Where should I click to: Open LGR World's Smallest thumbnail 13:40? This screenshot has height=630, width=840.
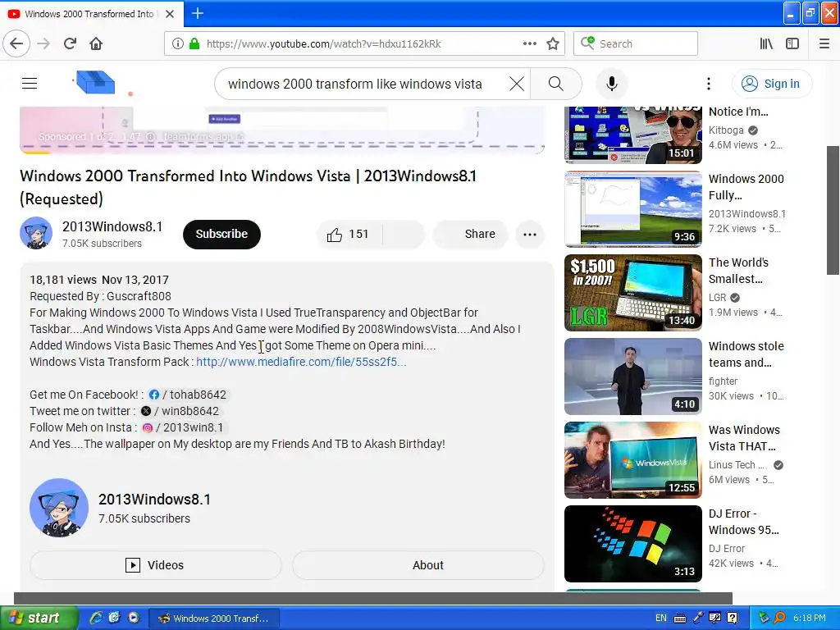click(633, 293)
